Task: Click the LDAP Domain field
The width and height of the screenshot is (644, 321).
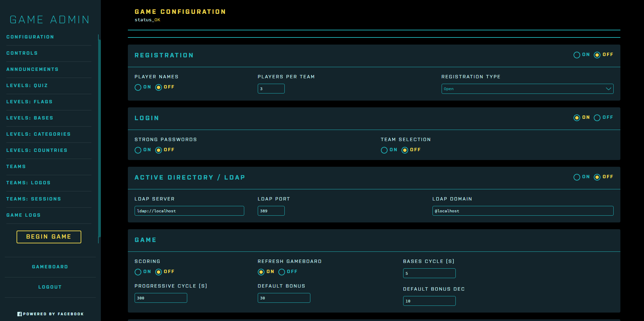Action: pyautogui.click(x=523, y=211)
